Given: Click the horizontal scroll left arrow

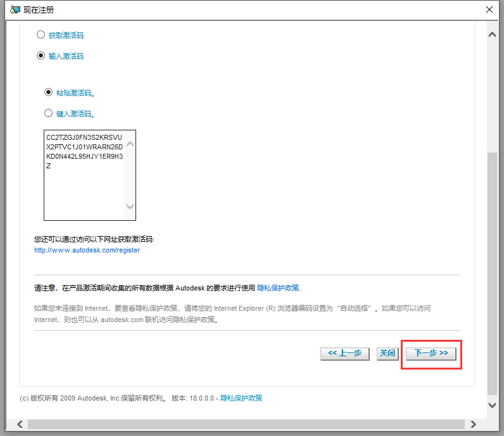Looking at the screenshot, I should pos(20,424).
